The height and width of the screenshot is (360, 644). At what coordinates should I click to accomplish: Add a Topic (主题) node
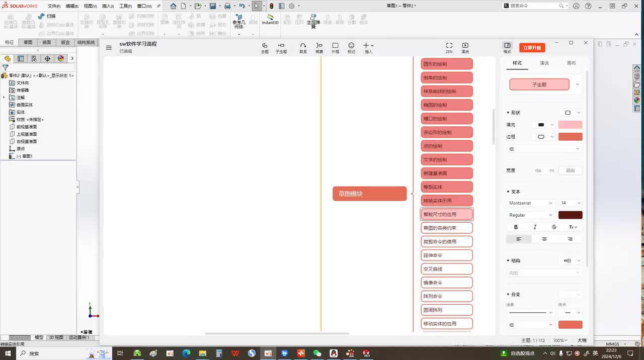265,48
